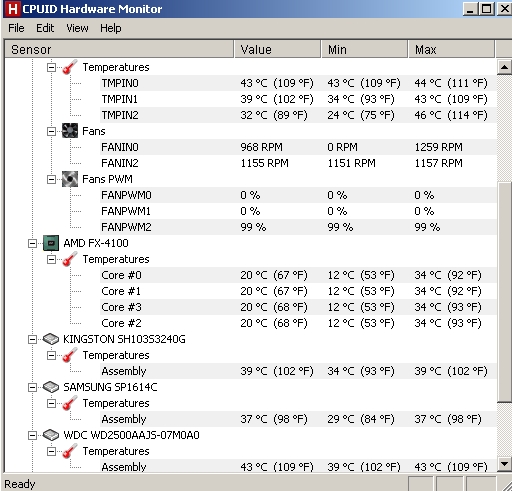Click the KINGSTON SH103S3240G label
Viewport: 512px width, 491px height.
[x=124, y=339]
